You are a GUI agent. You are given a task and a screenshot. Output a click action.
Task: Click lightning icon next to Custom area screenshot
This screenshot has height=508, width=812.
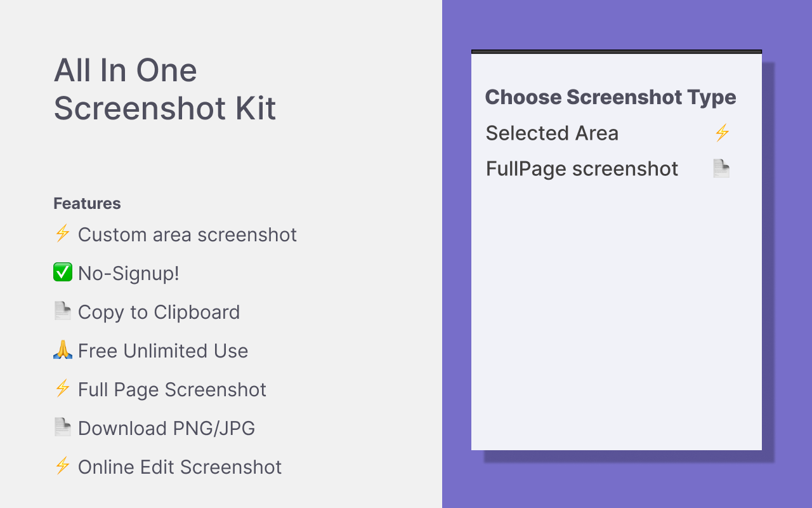[x=62, y=234]
